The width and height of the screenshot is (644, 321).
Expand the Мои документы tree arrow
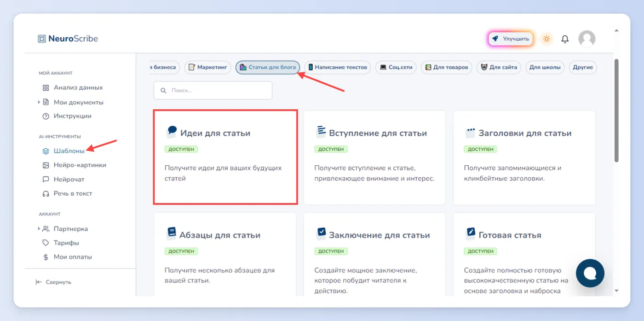click(39, 102)
